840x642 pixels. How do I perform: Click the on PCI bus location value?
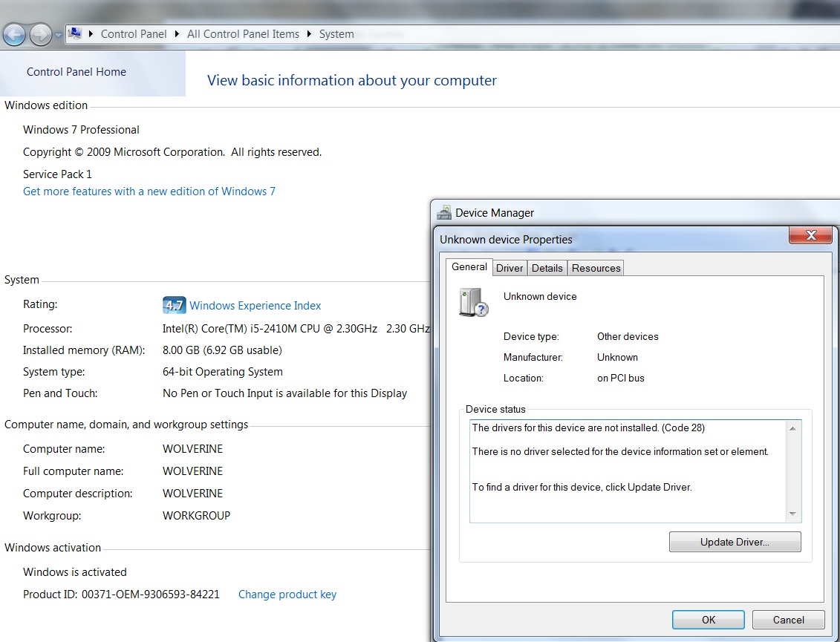(620, 378)
